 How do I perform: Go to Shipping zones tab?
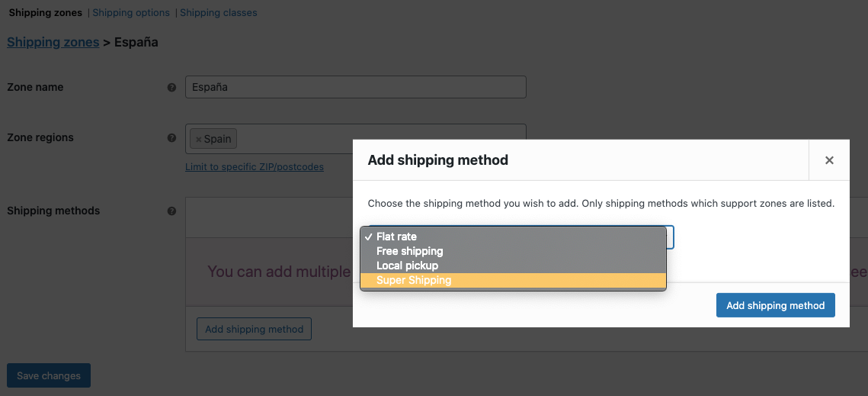(46, 12)
